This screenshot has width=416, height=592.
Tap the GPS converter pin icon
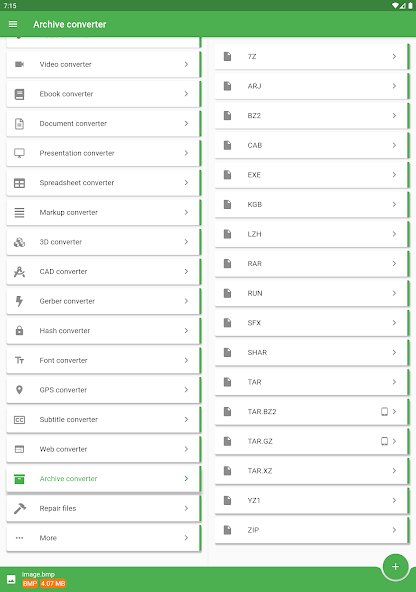19,390
